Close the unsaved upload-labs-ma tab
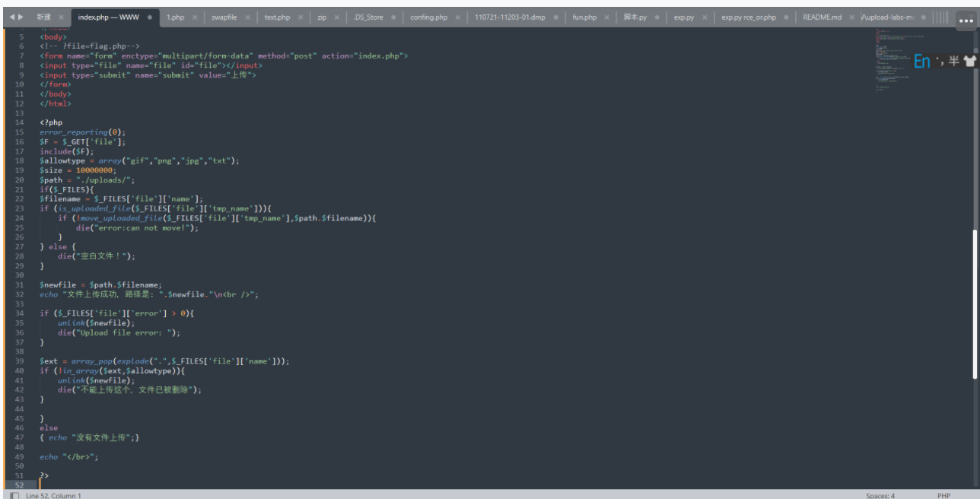Viewport: 980px width, 499px height. [923, 17]
